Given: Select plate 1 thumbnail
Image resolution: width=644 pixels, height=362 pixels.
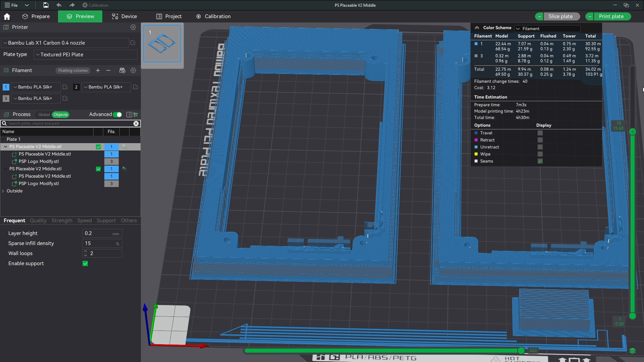Looking at the screenshot, I should [x=162, y=44].
